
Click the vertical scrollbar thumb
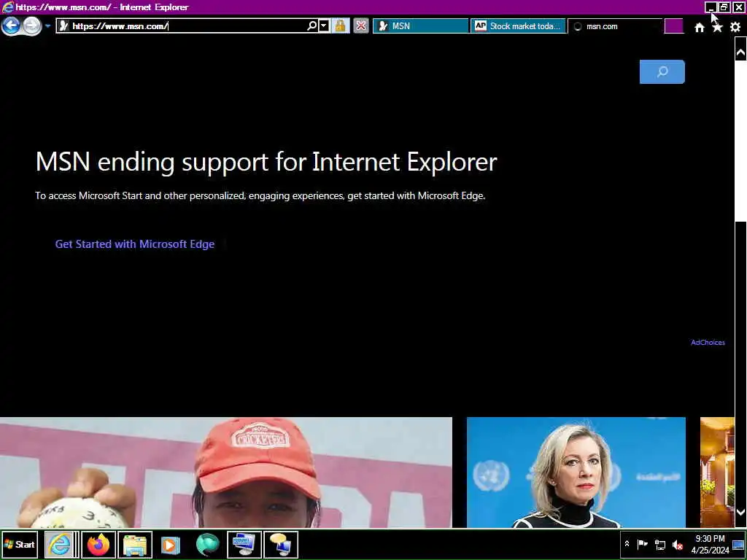pos(741,141)
